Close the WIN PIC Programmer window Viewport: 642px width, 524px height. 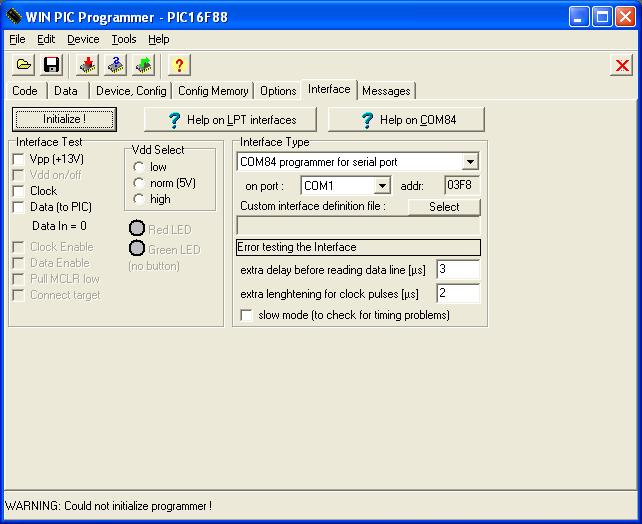pos(626,17)
